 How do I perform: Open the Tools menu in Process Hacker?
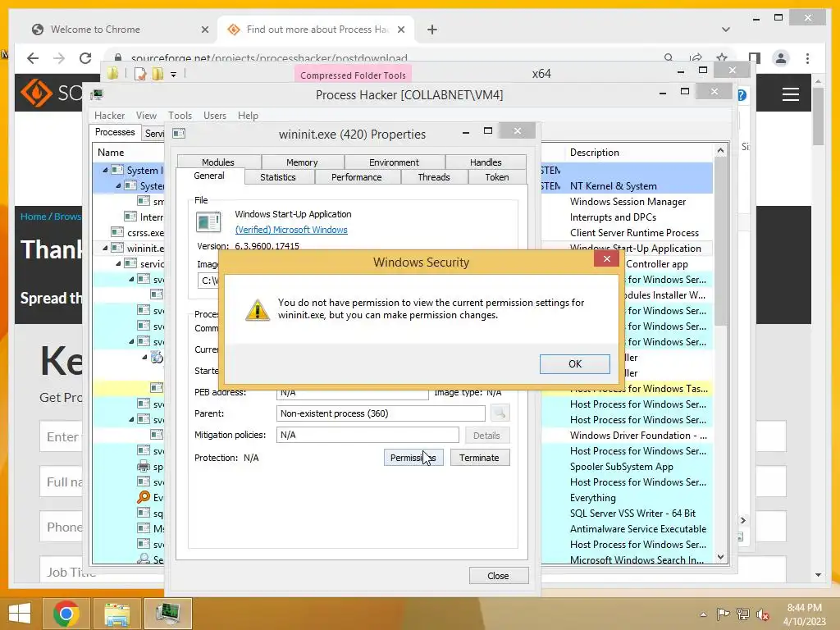[x=180, y=115]
